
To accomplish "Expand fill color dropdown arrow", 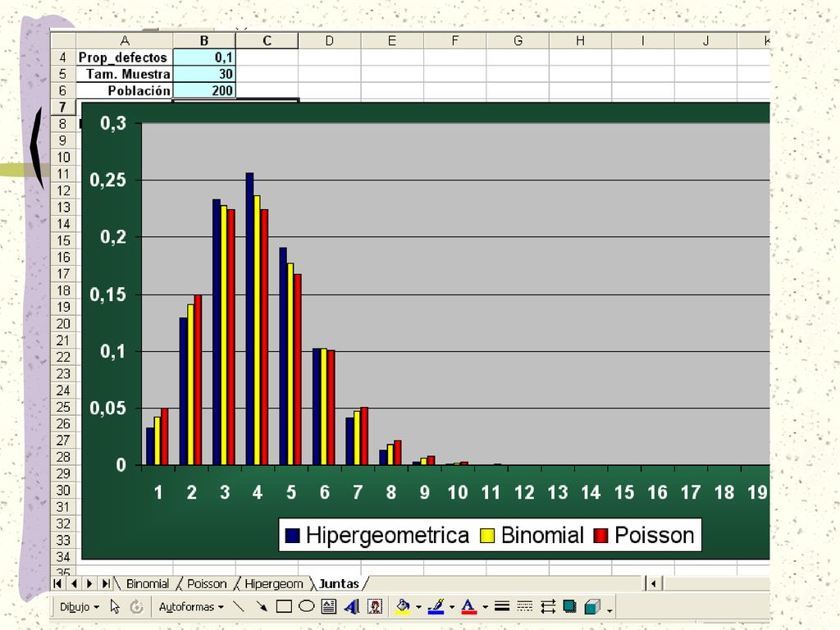I will tap(418, 607).
